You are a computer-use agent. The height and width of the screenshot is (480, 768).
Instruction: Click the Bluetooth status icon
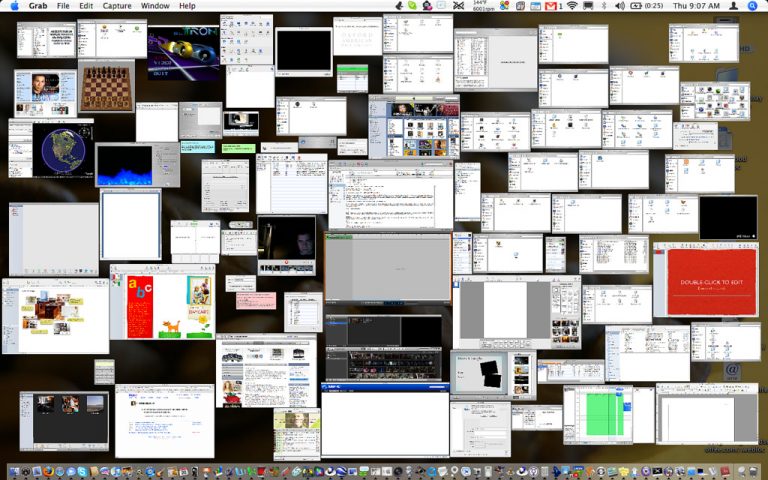click(604, 6)
